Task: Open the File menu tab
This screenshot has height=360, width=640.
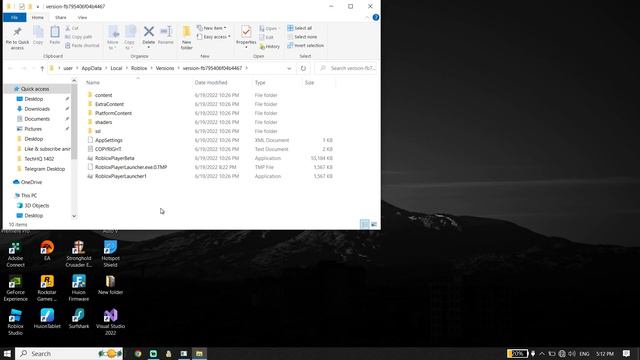Action: pyautogui.click(x=14, y=18)
